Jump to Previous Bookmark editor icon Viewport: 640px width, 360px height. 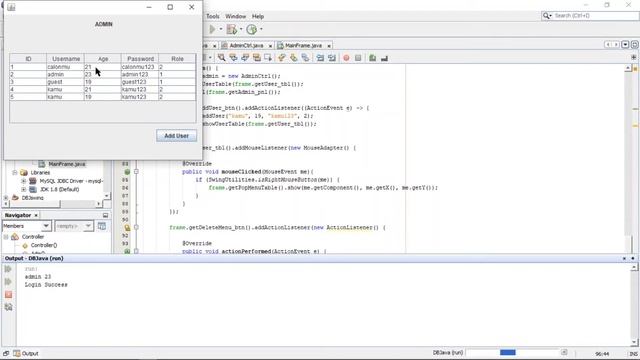coord(282,58)
